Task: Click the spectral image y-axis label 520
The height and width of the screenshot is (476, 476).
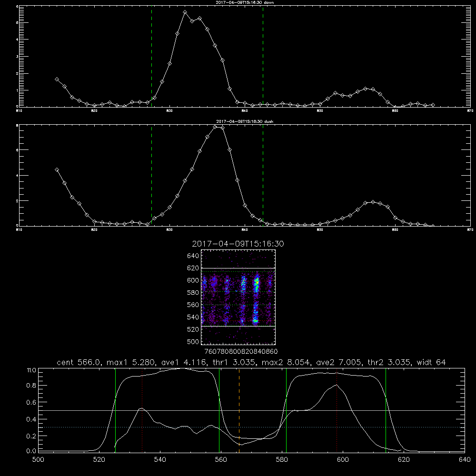Action: pos(193,329)
